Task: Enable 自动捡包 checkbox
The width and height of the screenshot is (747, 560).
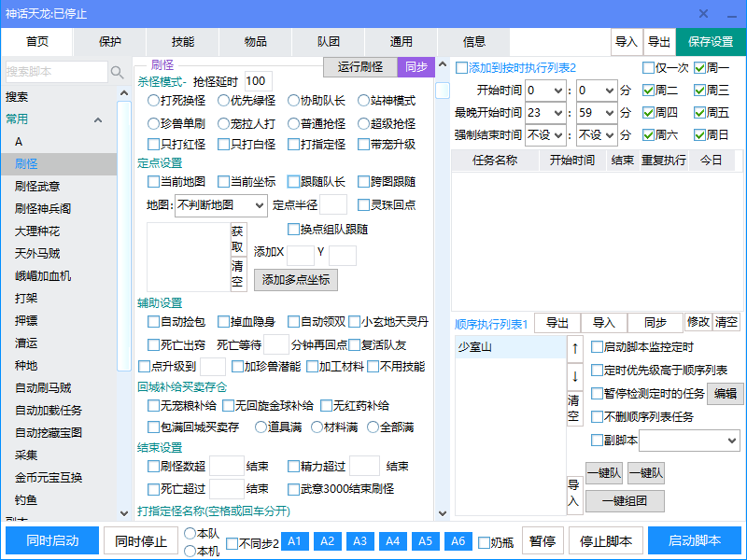Action: (176, 322)
